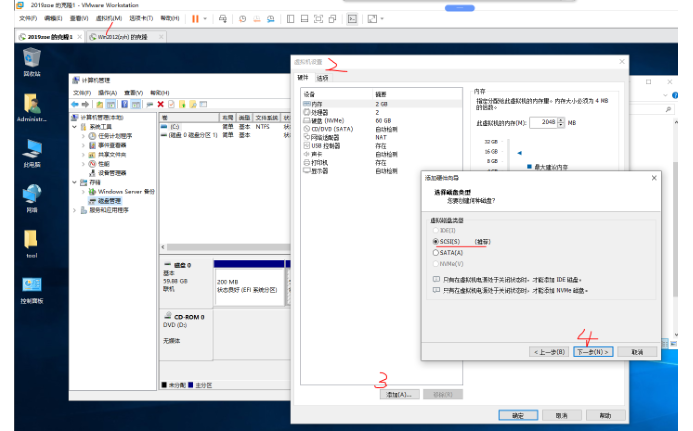The width and height of the screenshot is (693, 431).
Task: Open the Administrator folder desktop icon
Action: pos(32,107)
